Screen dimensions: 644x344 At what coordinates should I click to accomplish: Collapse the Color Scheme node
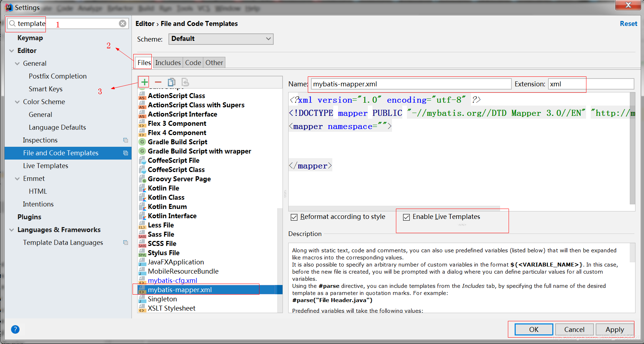tap(17, 102)
